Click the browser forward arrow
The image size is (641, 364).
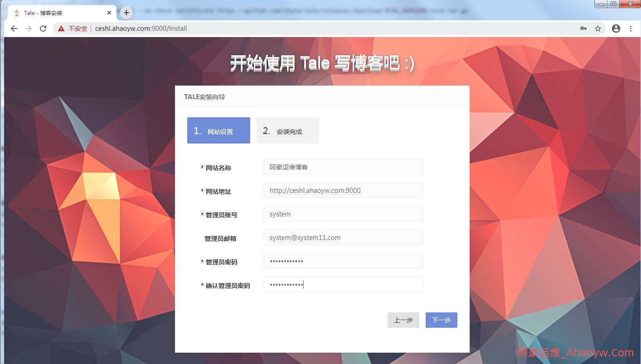pos(29,29)
